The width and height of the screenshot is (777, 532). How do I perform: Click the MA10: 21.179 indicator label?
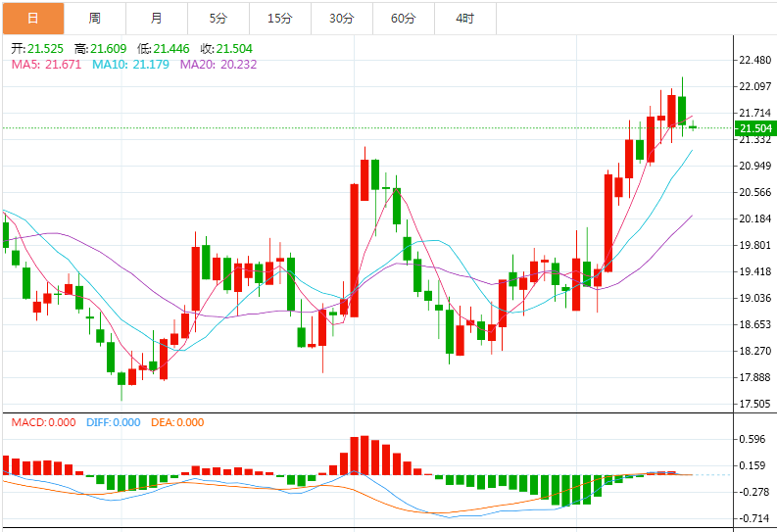(130, 65)
